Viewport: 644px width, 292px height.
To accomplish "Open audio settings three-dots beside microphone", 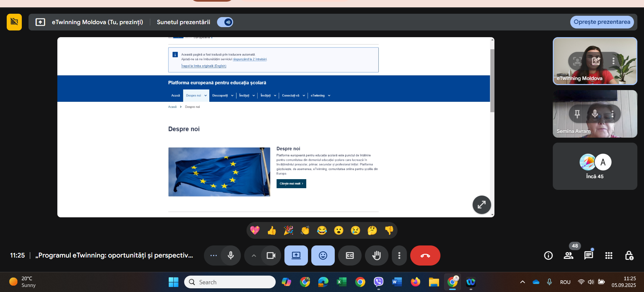I will tap(213, 255).
